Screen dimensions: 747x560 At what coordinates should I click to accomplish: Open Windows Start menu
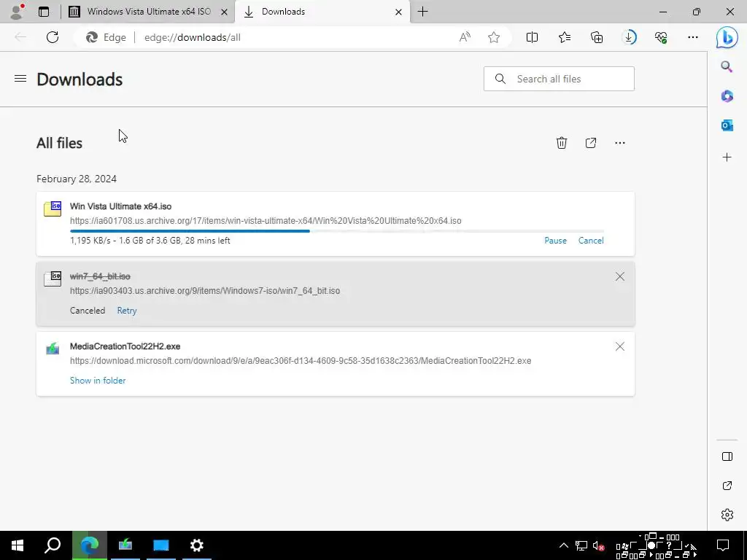coord(18,545)
